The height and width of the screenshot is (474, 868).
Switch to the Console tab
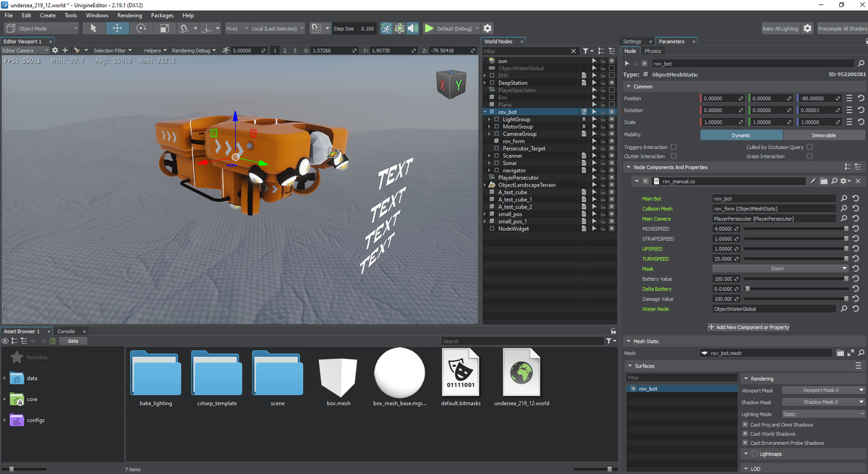(x=66, y=331)
